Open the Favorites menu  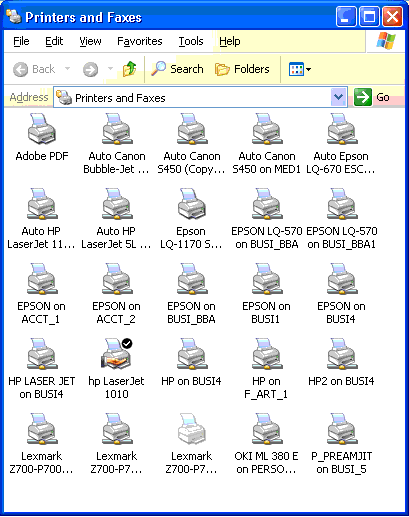pos(140,41)
